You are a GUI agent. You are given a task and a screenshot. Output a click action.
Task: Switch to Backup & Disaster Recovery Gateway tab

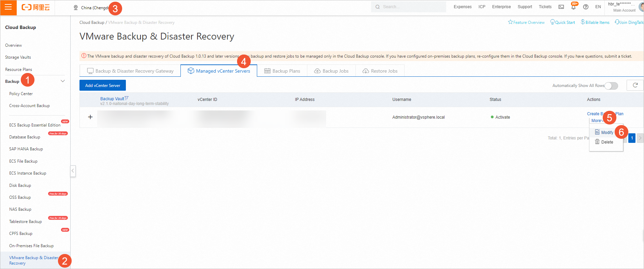(130, 71)
